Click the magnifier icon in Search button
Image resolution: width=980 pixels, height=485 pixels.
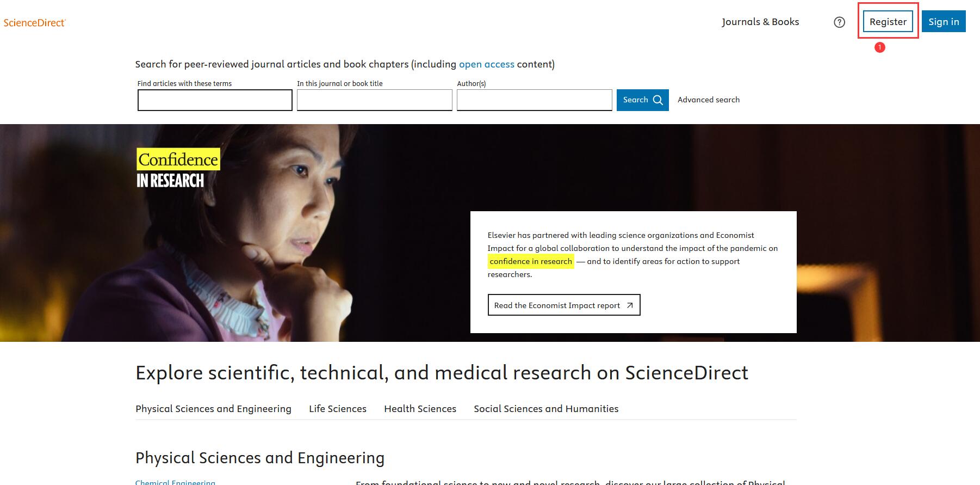(658, 100)
